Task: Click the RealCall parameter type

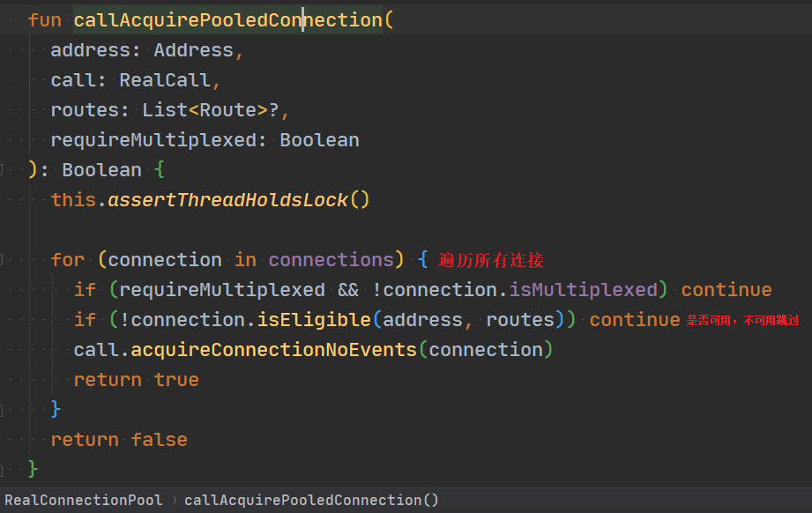Action: [165, 80]
